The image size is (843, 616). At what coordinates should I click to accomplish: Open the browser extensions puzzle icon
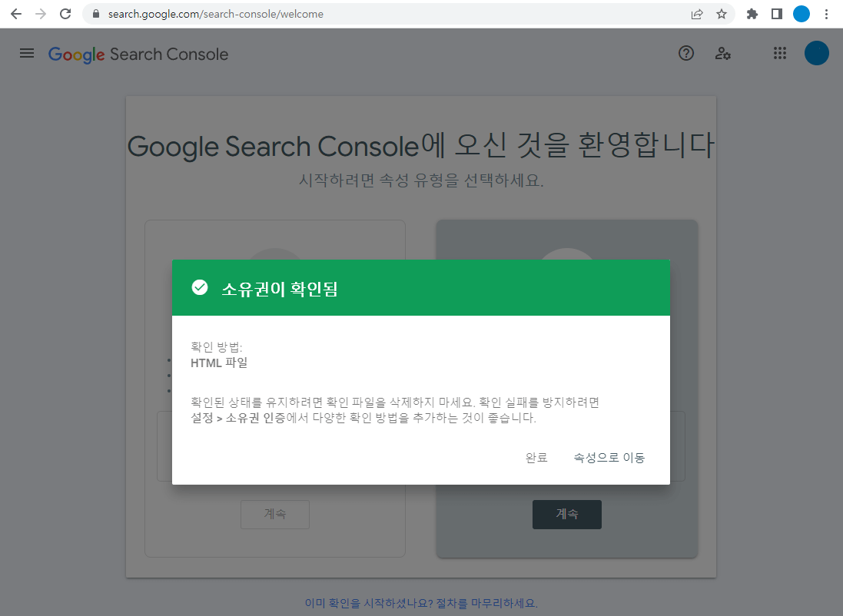pyautogui.click(x=752, y=14)
